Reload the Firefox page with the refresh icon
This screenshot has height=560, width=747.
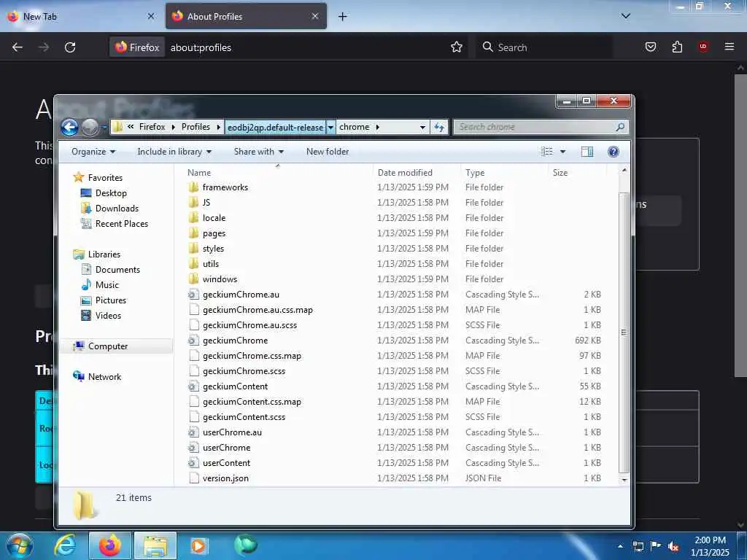point(70,47)
